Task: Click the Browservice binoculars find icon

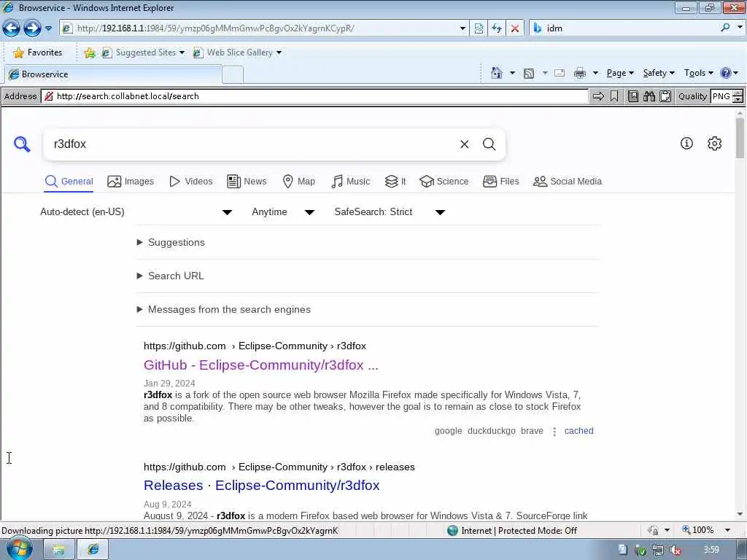Action: click(649, 96)
